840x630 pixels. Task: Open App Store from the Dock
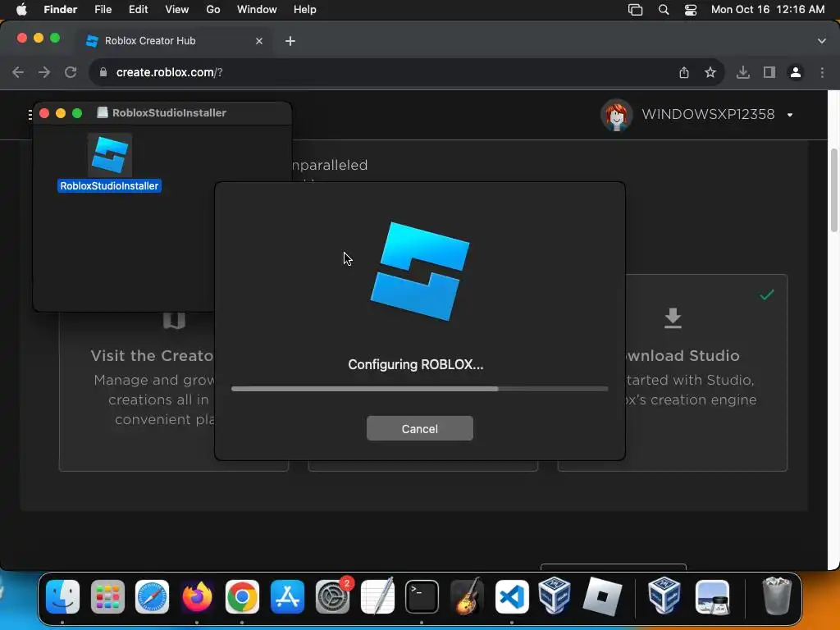point(287,596)
